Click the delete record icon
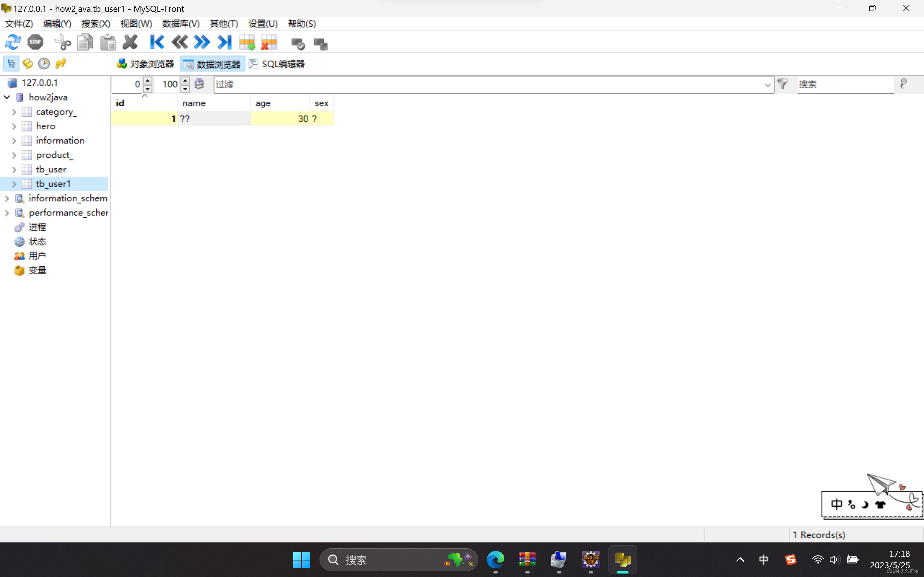Screen dimensions: 924x577 point(269,42)
